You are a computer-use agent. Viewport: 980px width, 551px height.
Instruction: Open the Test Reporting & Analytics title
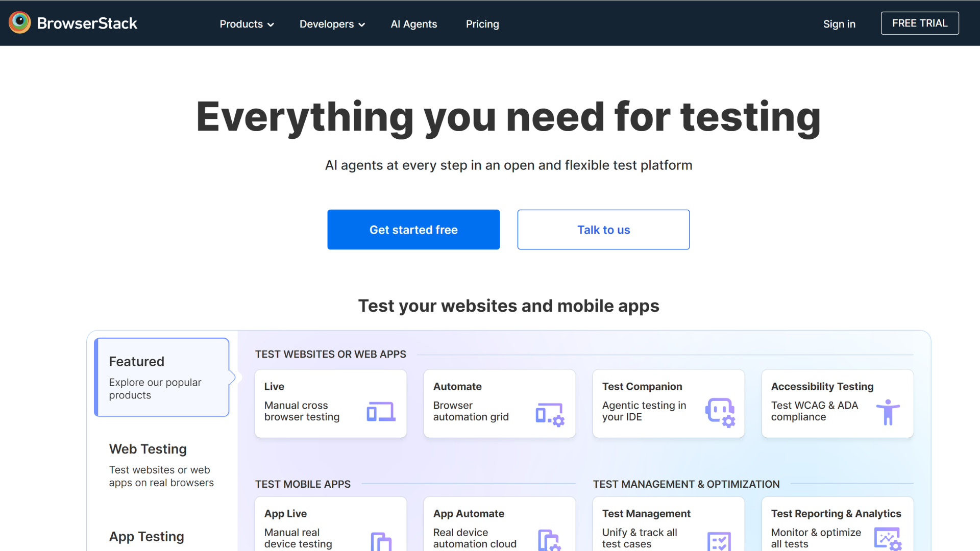point(836,513)
